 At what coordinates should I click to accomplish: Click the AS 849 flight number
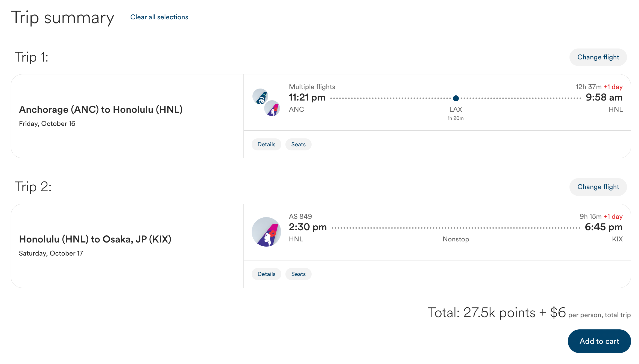[300, 217]
